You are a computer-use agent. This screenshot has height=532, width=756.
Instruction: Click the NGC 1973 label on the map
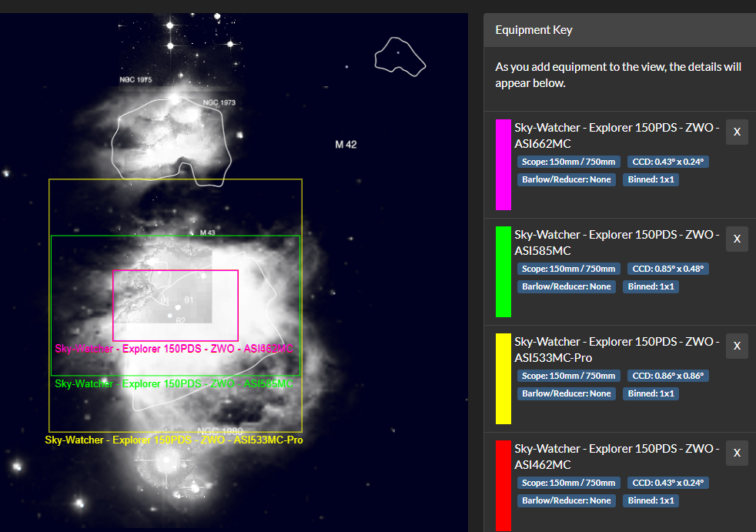(219, 102)
